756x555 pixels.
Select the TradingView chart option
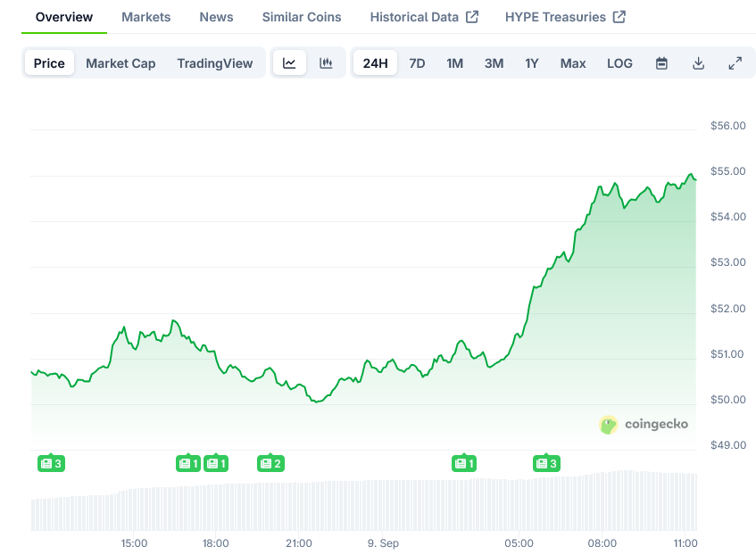[214, 63]
